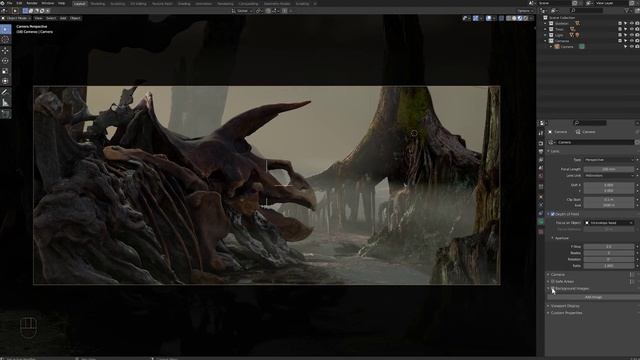Open the Scene properties tab

[541, 168]
